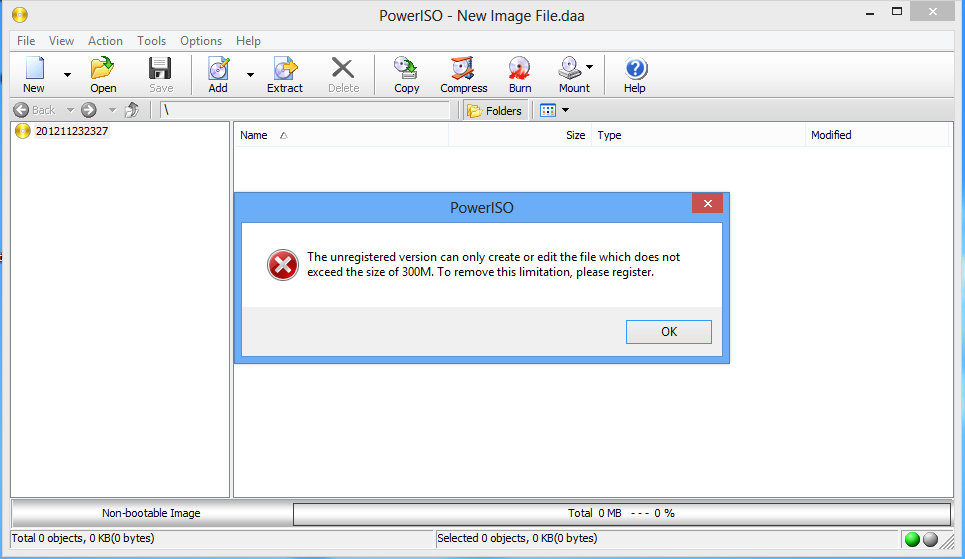
Task: Sort by the Size column header
Action: tap(520, 135)
